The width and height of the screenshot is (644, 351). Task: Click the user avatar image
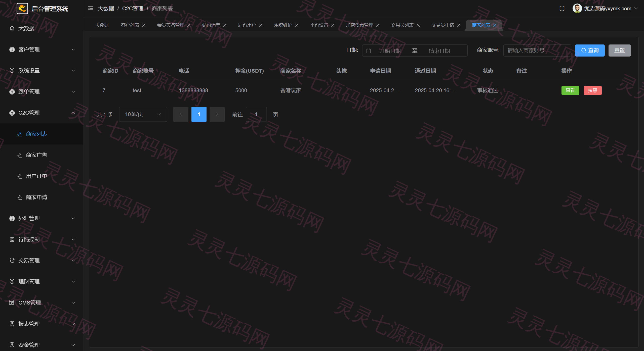click(577, 9)
